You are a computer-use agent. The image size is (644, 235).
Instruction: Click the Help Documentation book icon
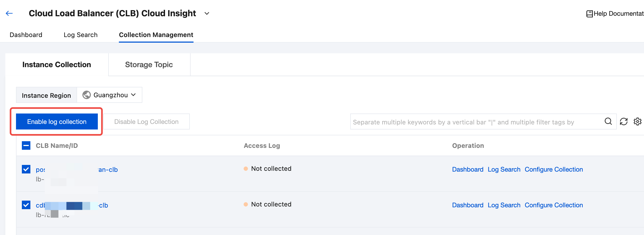[x=589, y=14]
